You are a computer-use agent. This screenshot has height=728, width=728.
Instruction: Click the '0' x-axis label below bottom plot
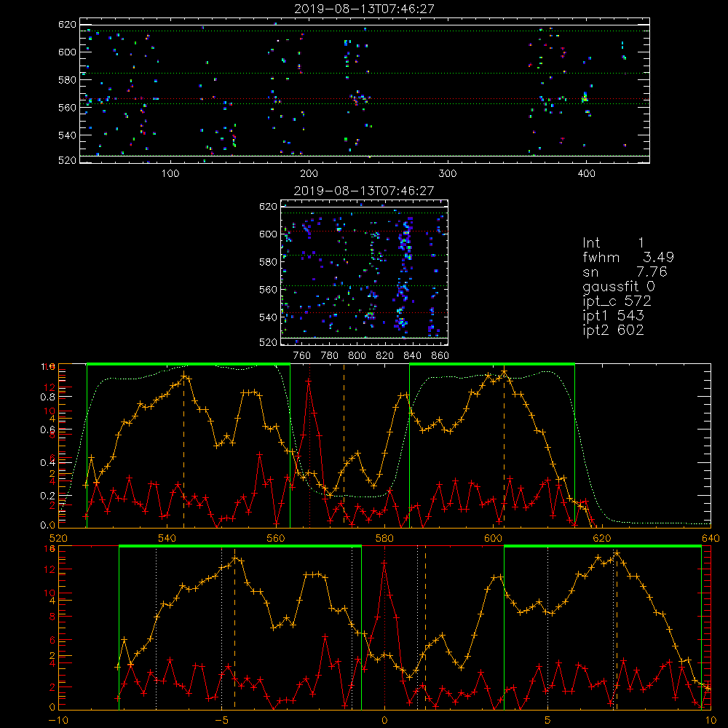click(384, 720)
